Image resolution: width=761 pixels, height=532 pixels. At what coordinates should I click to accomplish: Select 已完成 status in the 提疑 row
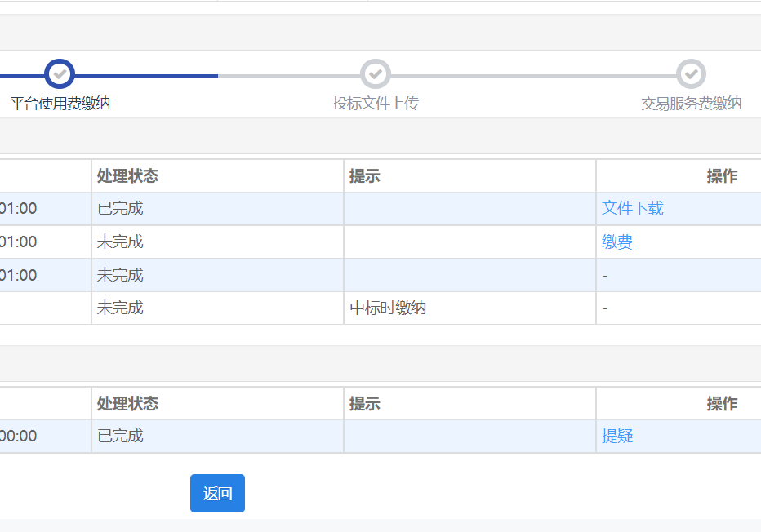click(x=120, y=437)
